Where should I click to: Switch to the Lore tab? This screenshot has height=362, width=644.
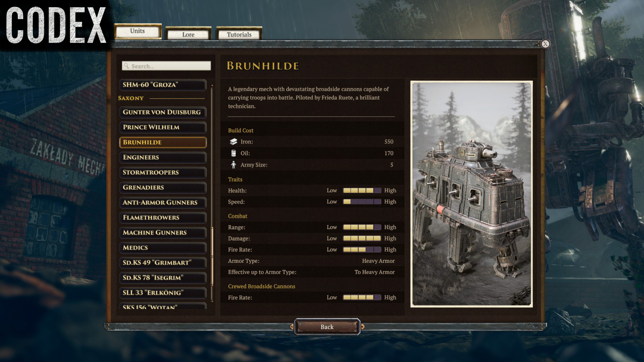coord(188,35)
